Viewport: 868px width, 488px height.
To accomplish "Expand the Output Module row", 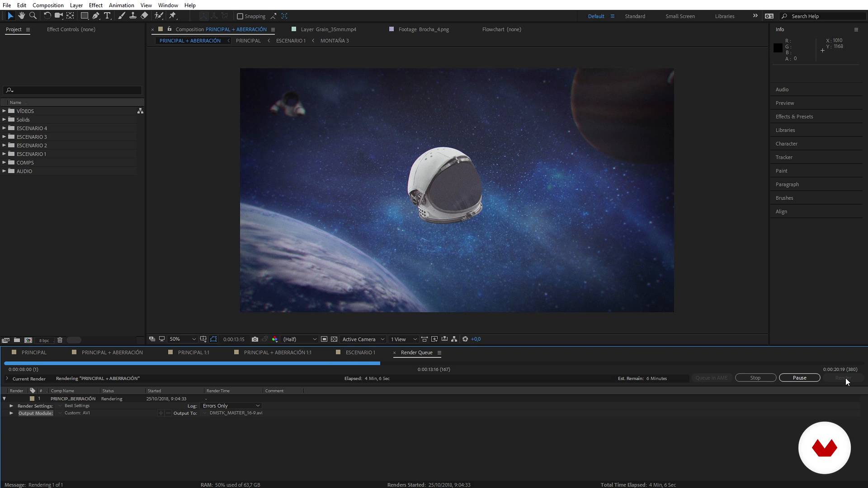I will coord(11,413).
